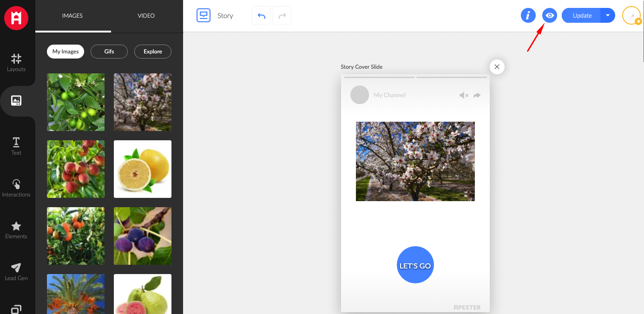Open the info icon
This screenshot has width=644, height=314.
coord(528,15)
